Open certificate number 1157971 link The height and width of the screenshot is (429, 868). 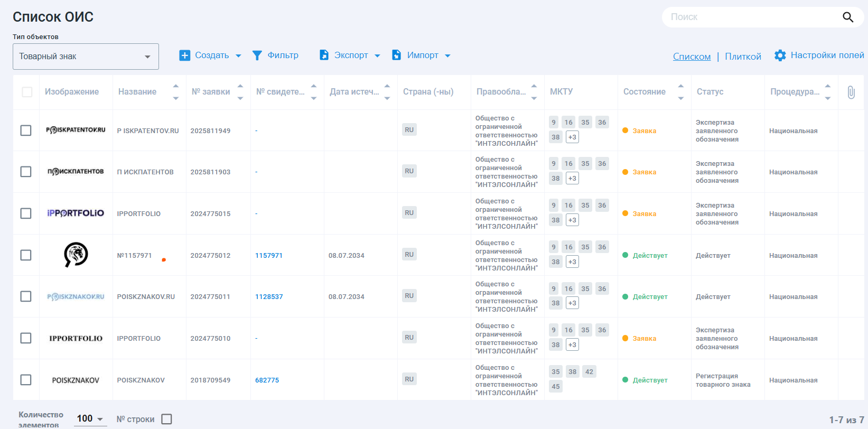pyautogui.click(x=269, y=256)
